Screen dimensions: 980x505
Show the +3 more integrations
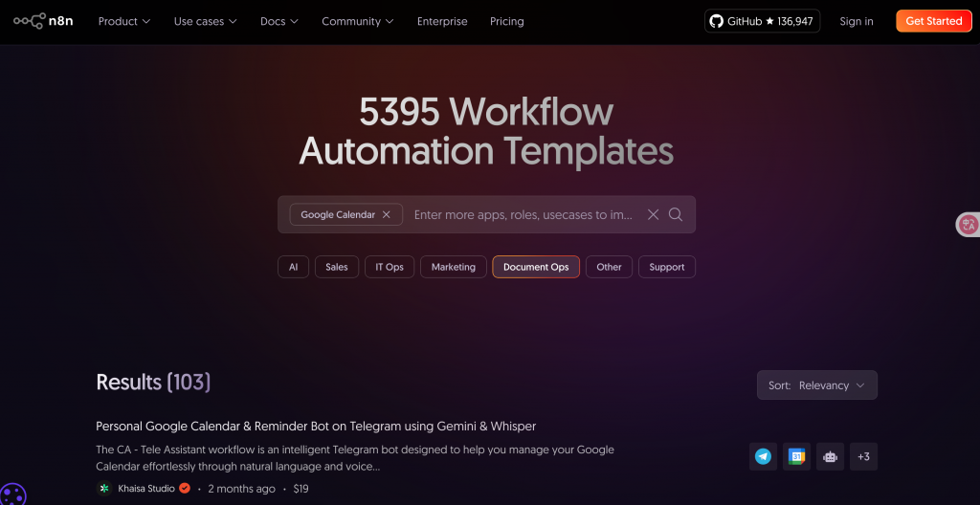[864, 457]
